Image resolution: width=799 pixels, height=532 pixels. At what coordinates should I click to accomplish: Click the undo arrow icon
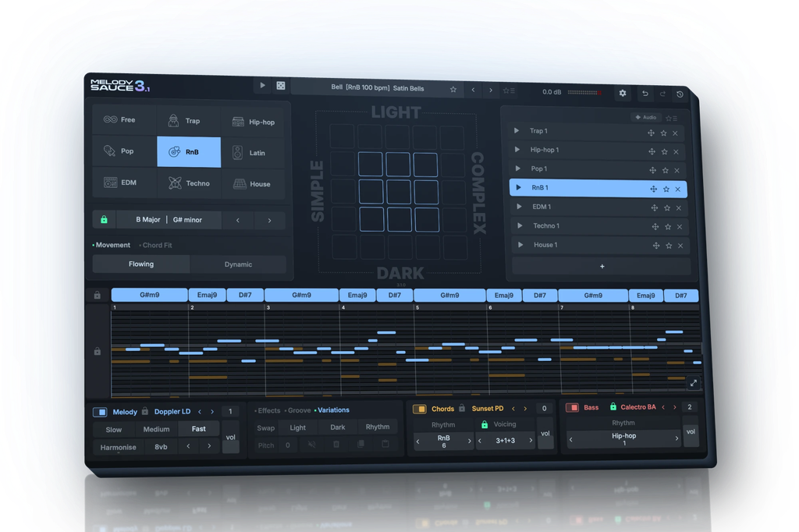coord(645,94)
